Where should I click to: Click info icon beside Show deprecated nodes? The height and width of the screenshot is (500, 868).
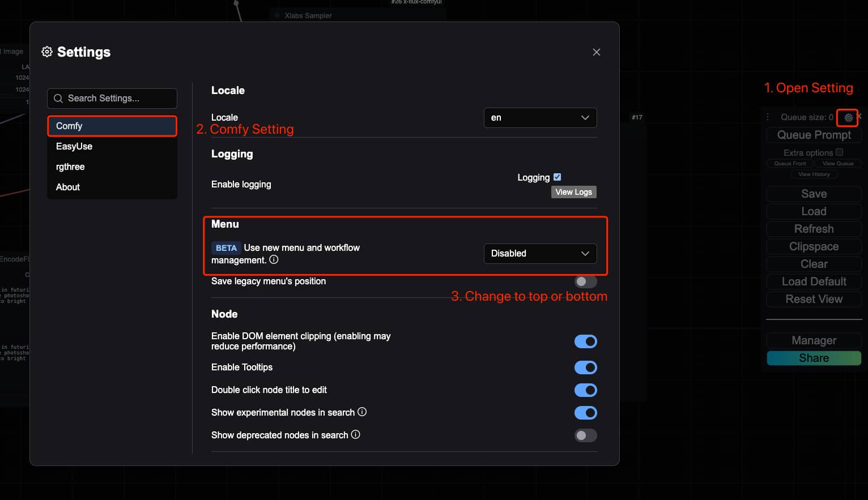pyautogui.click(x=355, y=434)
